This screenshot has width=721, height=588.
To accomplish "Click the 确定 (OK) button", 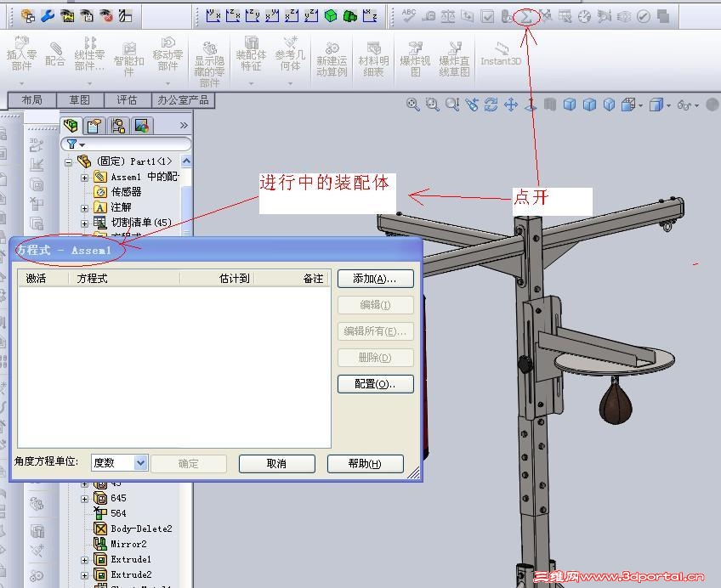I will pyautogui.click(x=189, y=463).
